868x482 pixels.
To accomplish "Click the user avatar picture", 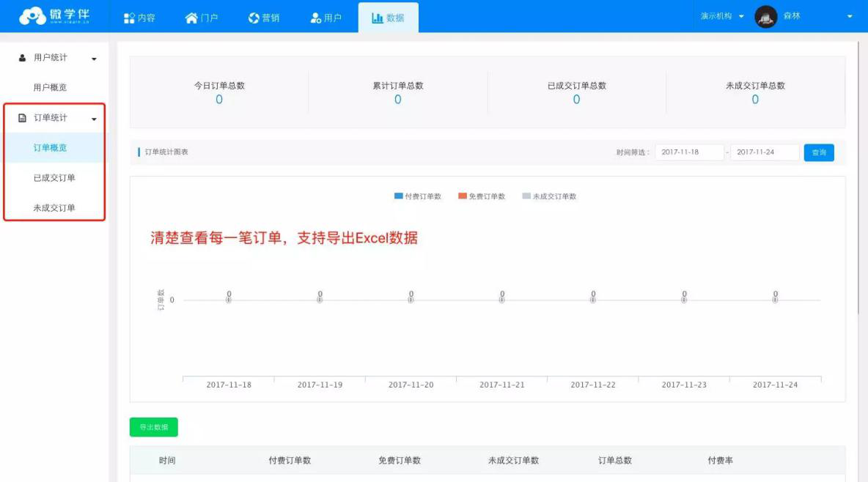I will click(x=765, y=17).
